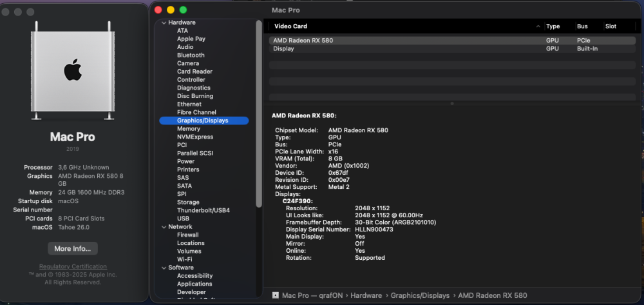Click the Mac Pro tower image
Image resolution: width=644 pixels, height=305 pixels.
(x=73, y=71)
